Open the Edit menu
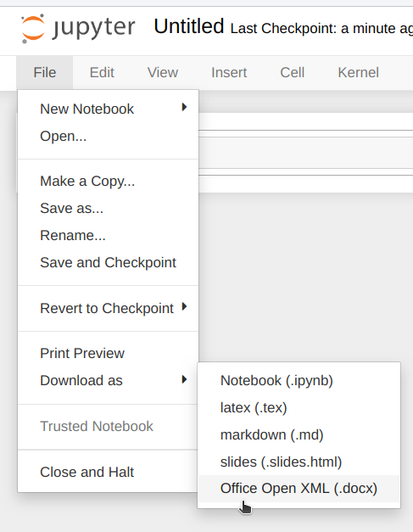 pyautogui.click(x=102, y=72)
